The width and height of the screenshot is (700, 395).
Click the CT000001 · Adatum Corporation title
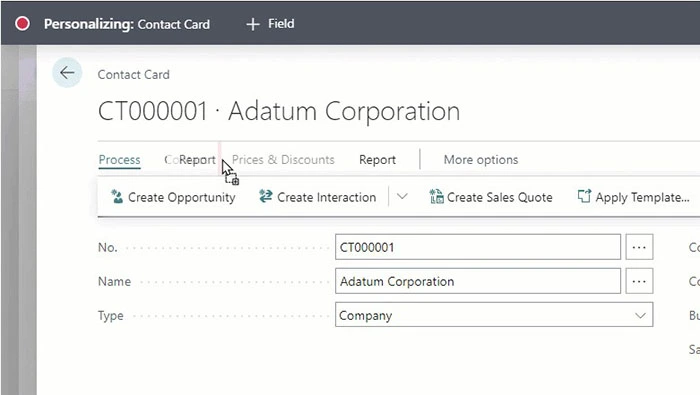pyautogui.click(x=279, y=111)
